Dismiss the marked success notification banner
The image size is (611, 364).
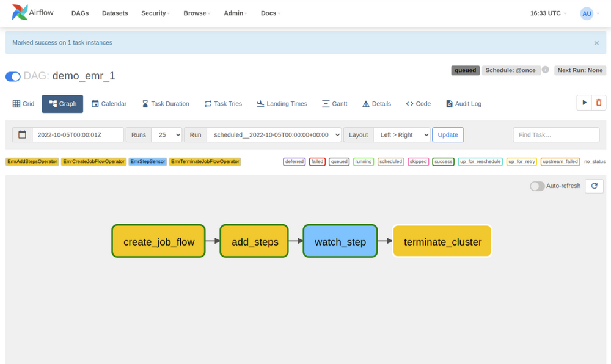point(596,43)
